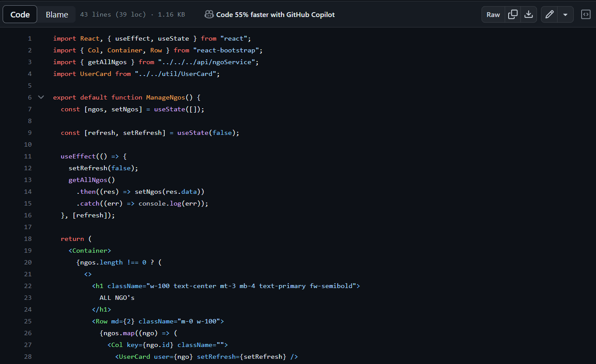Select line number 16
The image size is (596, 364).
pos(28,215)
